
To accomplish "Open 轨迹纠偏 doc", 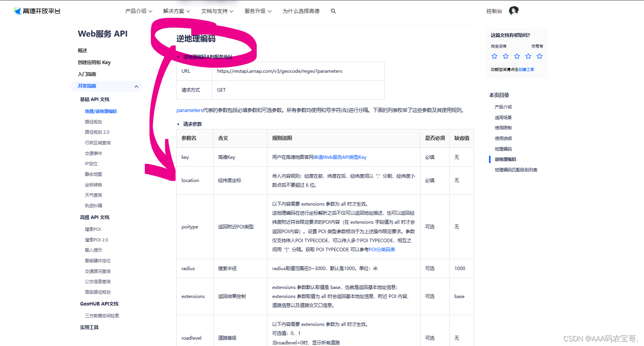I will click(x=93, y=206).
